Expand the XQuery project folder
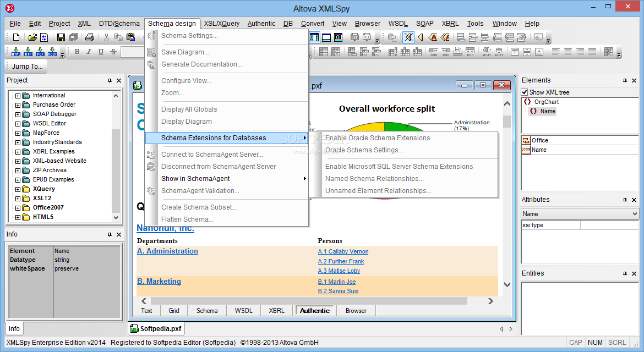The width and height of the screenshot is (644, 352). (x=18, y=189)
